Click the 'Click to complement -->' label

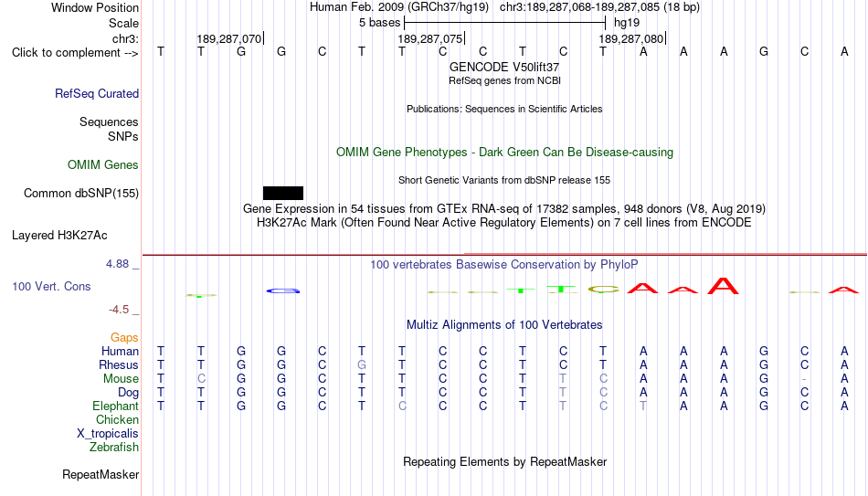coord(75,53)
